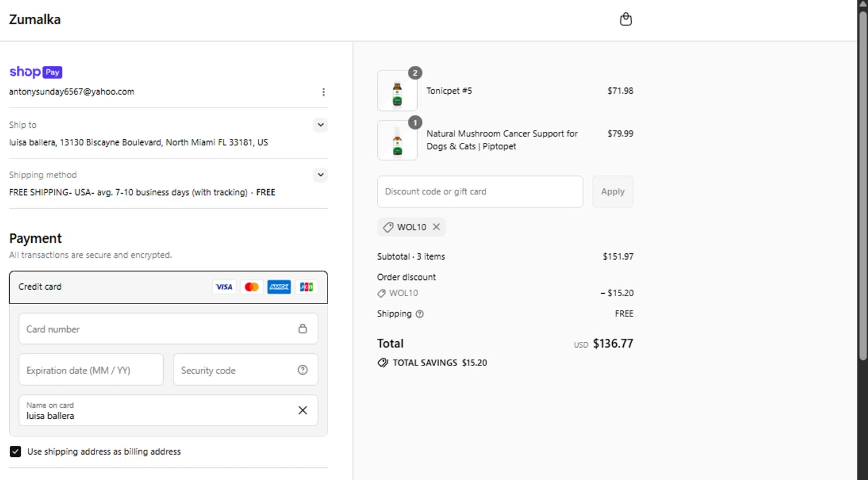This screenshot has height=480, width=868.
Task: Click the Subtotal amount $151.97
Action: (x=618, y=256)
